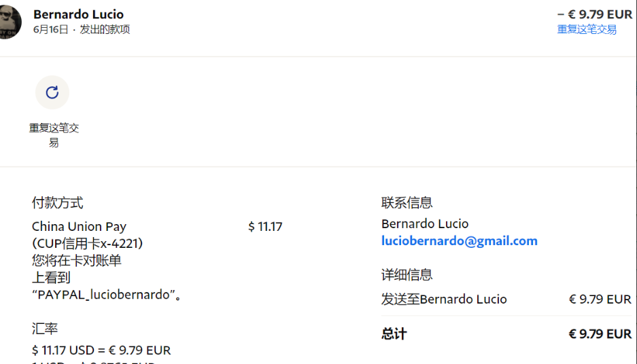This screenshot has width=637, height=364.
Task: Click the 重复这笔交易 label below the circular icon
Action: [54, 135]
